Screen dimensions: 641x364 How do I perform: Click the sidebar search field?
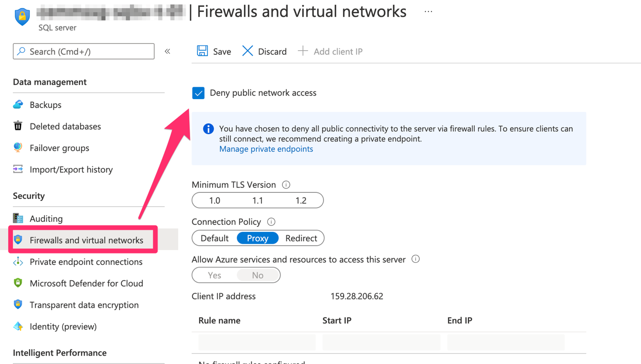click(83, 51)
